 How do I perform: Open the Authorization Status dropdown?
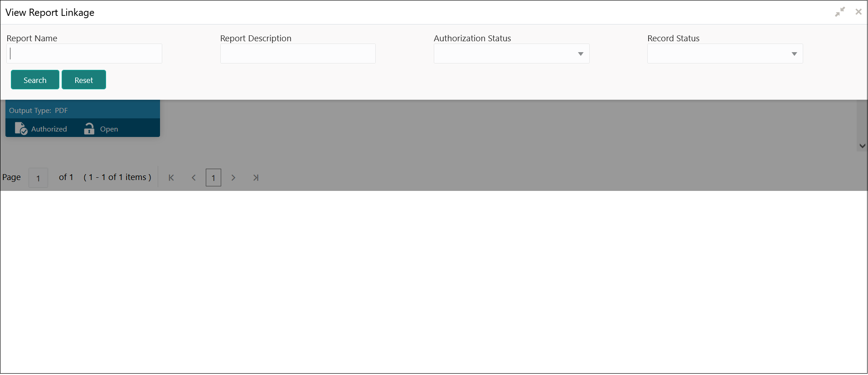click(511, 54)
